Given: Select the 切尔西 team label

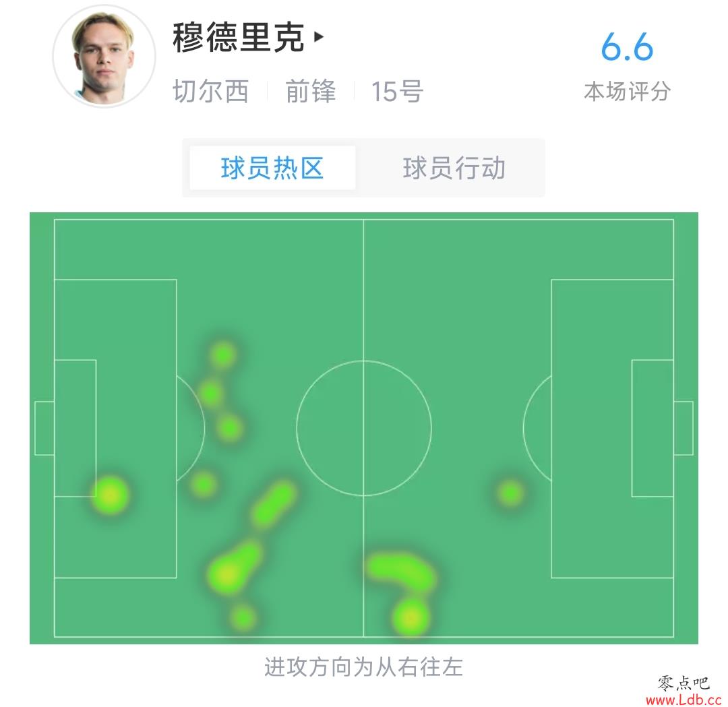Looking at the screenshot, I should coord(211,90).
